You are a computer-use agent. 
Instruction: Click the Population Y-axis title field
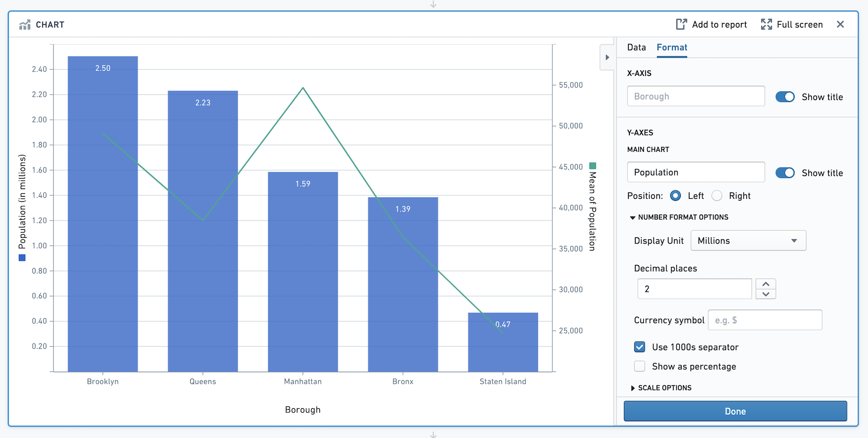[696, 172]
